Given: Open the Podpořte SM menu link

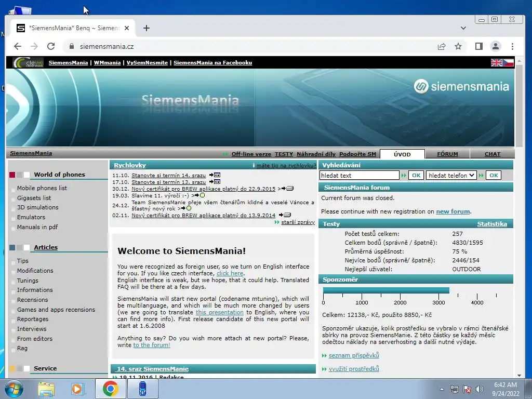Looking at the screenshot, I should [x=357, y=154].
